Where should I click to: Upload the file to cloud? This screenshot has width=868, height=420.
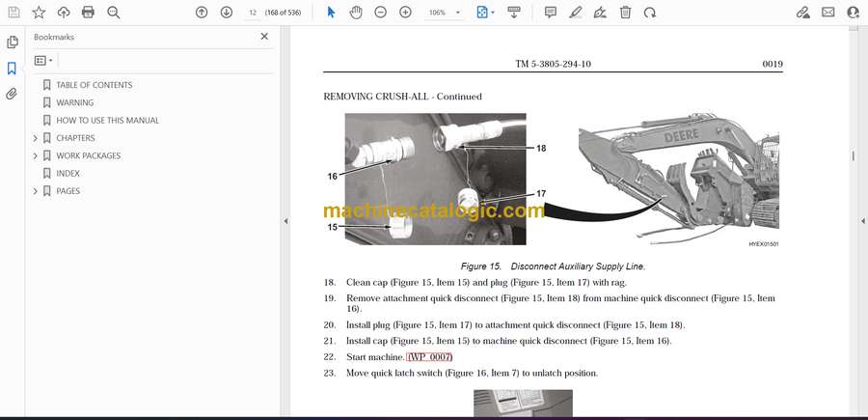(x=64, y=13)
